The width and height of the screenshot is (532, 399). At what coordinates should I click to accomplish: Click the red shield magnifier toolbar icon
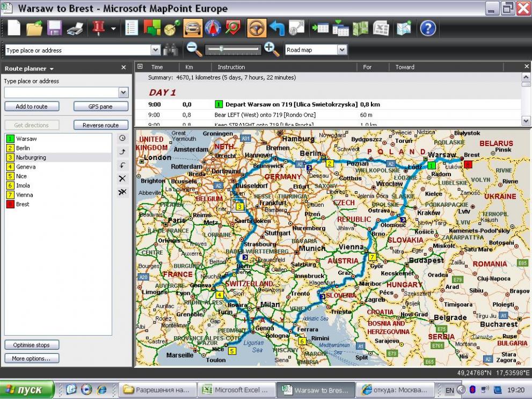pos(233,28)
